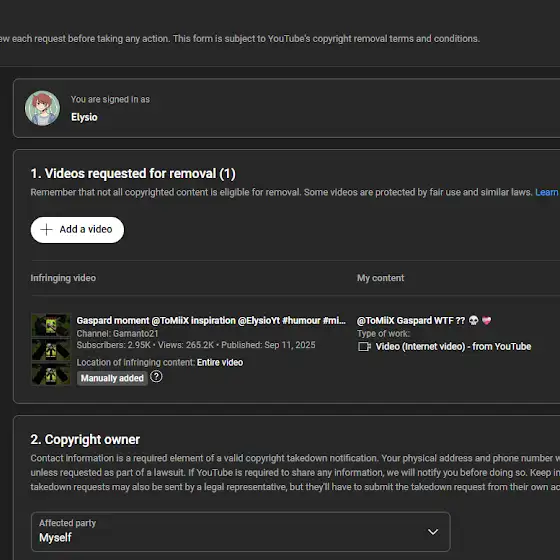Viewport: 560px width, 560px height.
Task: Click the My content column header
Action: (x=380, y=278)
